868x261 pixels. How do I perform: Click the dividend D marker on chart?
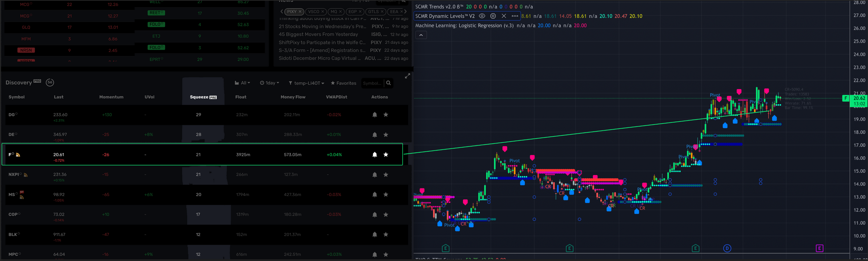coord(727,248)
